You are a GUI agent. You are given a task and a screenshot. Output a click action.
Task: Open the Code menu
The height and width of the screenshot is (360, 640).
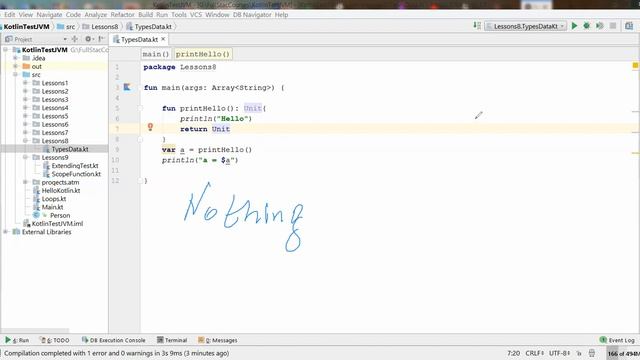click(x=73, y=14)
